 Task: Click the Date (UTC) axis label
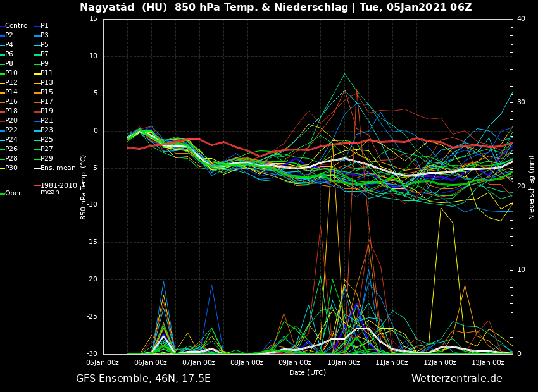308,372
